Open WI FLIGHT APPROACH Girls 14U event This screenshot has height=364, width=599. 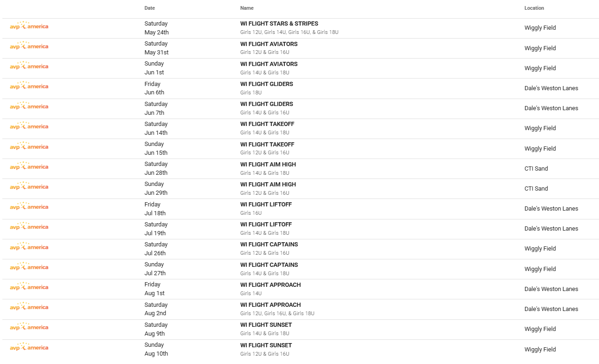coord(270,285)
